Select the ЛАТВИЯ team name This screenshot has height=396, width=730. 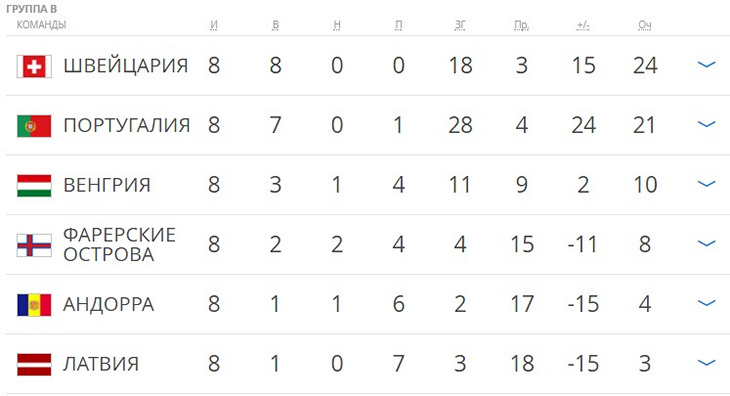click(101, 363)
